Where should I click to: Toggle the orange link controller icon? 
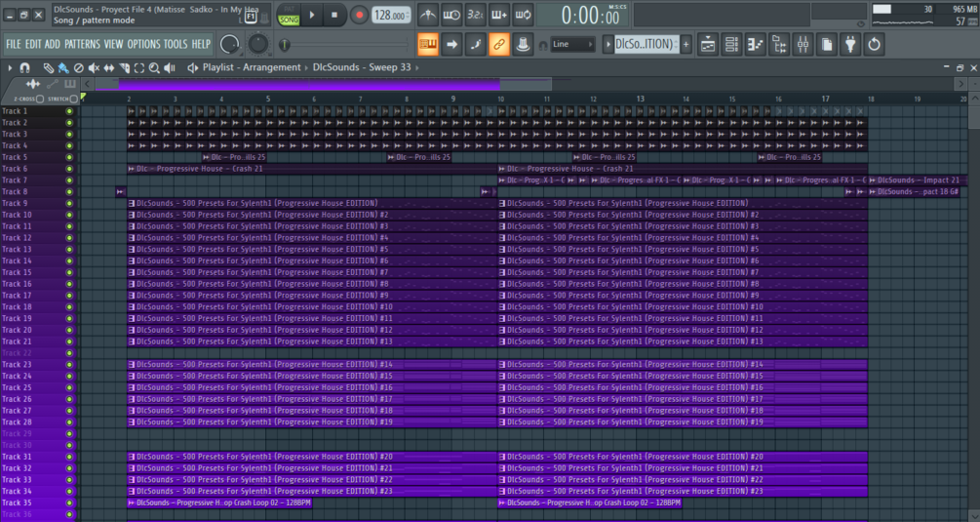499,44
